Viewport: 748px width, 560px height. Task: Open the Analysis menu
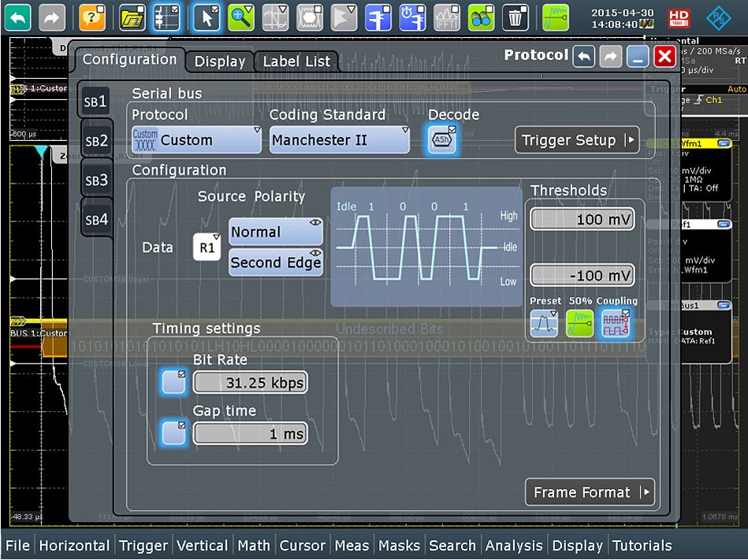point(514,545)
